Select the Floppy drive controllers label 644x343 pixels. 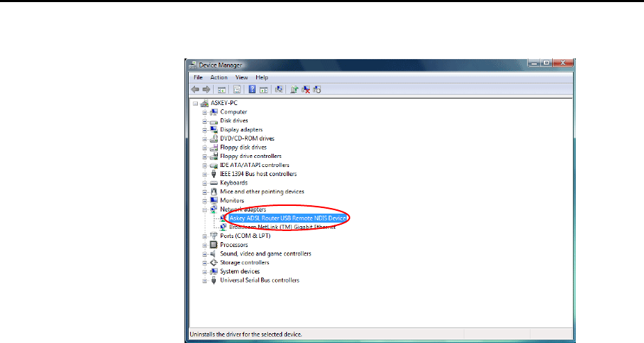(251, 156)
